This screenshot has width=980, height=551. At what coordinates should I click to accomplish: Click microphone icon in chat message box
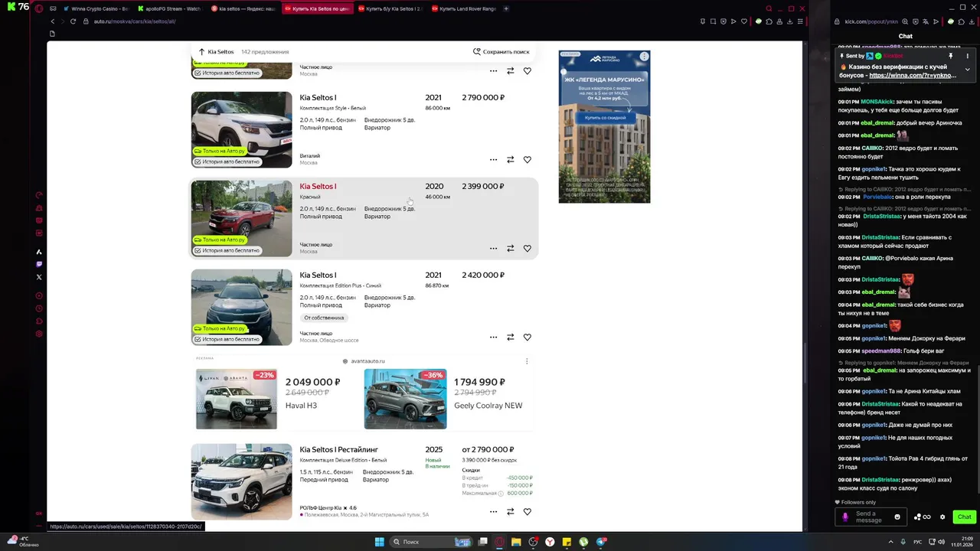[845, 517]
